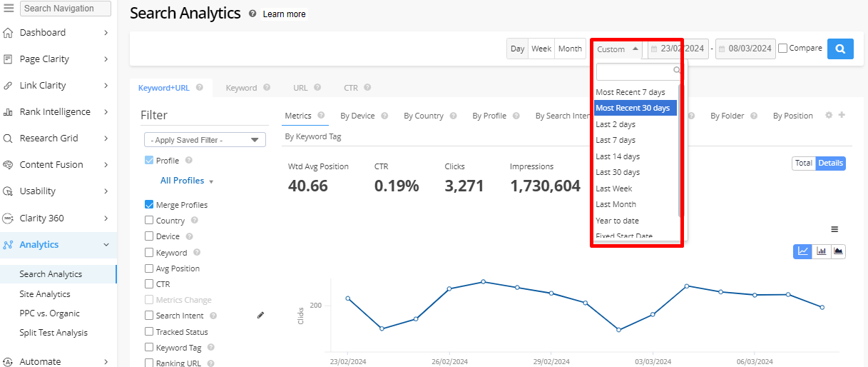Click the Week granularity button
Screen dimensions: 868x367
[x=541, y=49]
